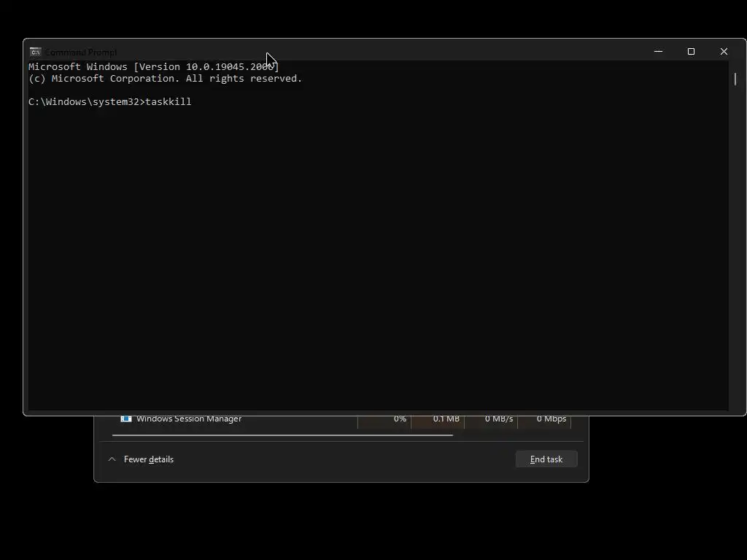
Task: Click the Command Prompt vertical scrollbar thumb
Action: pos(735,79)
